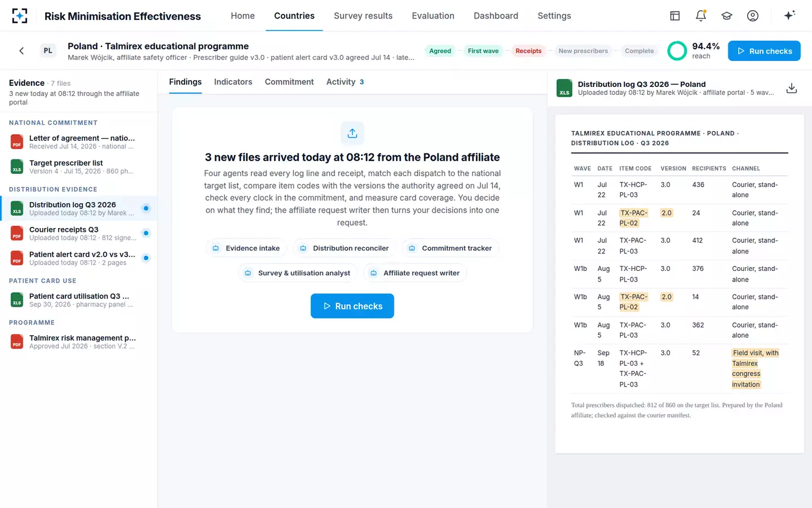
Task: Click Run checks button in page header
Action: tap(764, 51)
